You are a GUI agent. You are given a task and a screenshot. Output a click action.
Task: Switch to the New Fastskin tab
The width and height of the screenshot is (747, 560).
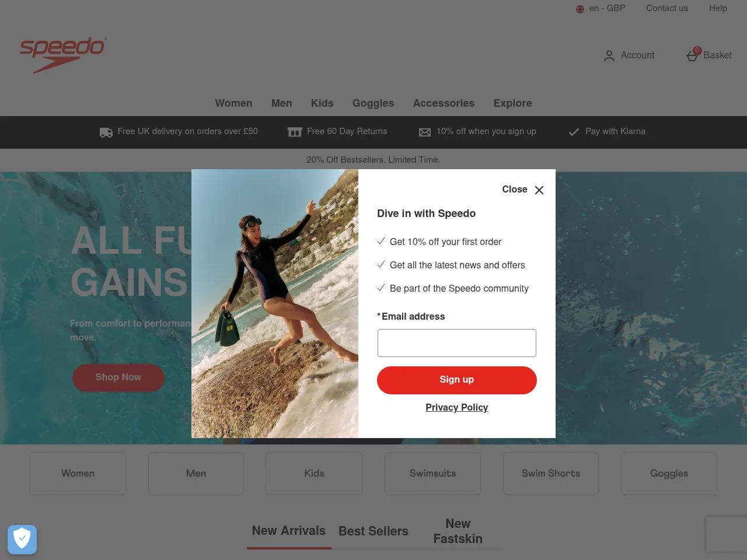click(458, 531)
